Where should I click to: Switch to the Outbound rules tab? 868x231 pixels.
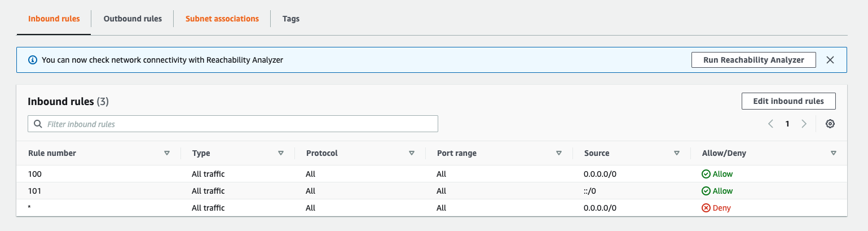[133, 19]
